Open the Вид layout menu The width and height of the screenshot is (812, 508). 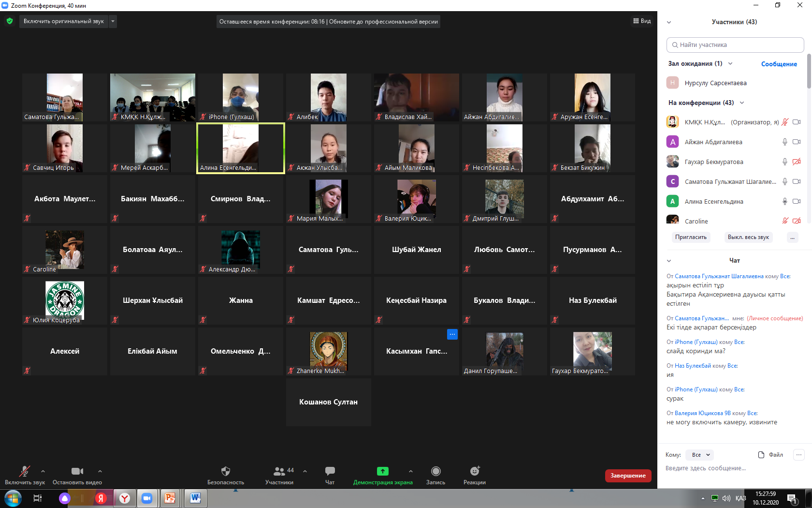642,21
